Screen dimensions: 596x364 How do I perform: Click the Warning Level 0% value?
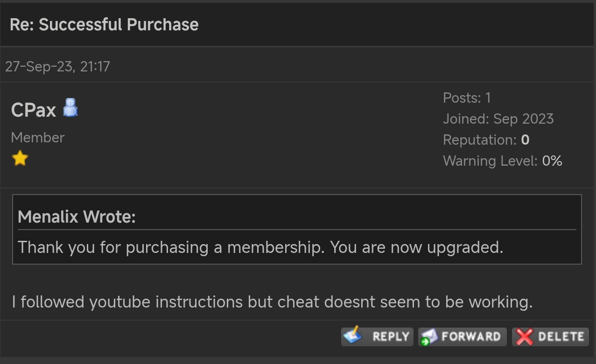pos(552,161)
